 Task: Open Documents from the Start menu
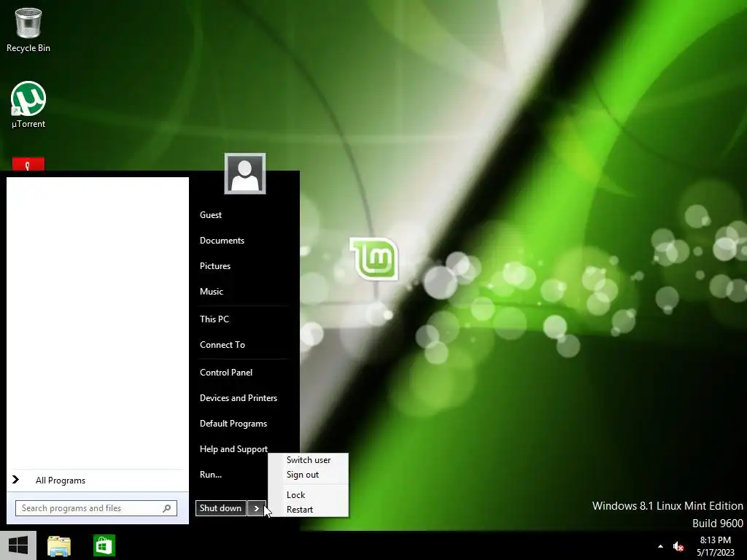click(222, 241)
